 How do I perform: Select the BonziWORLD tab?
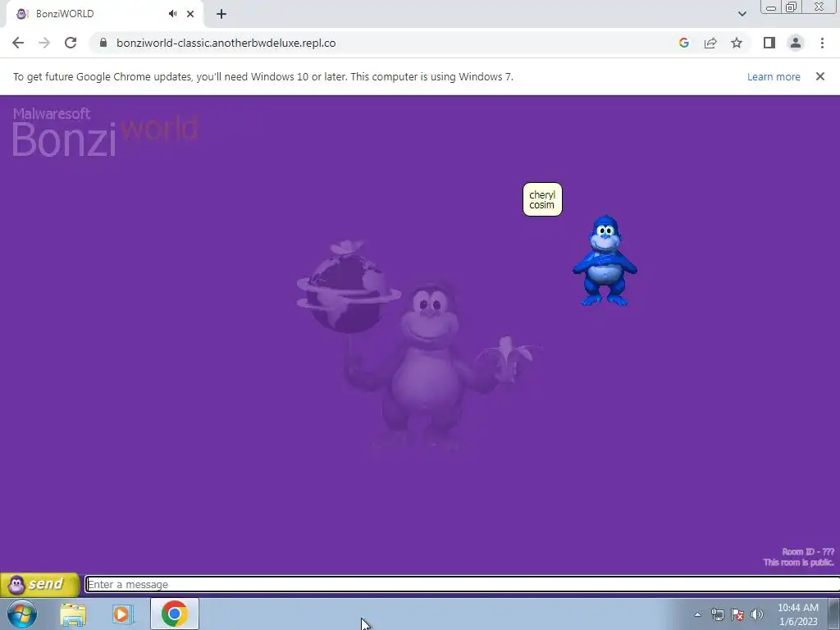[x=104, y=14]
